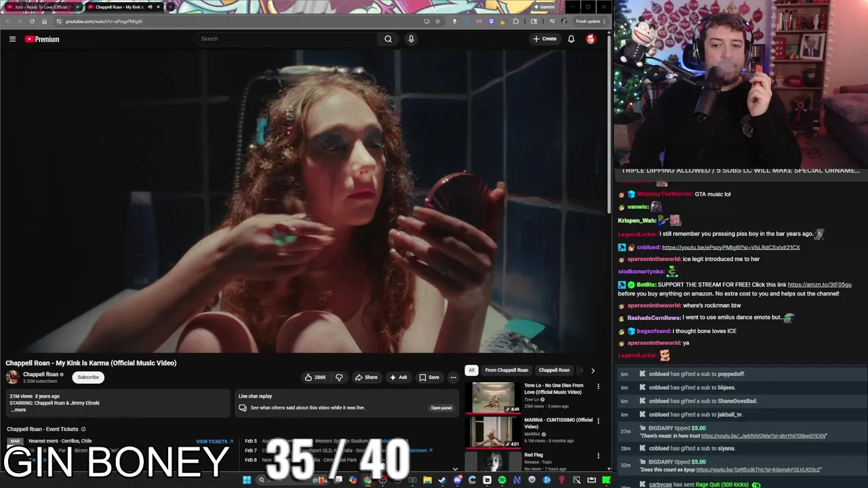Go back in the Chrome browser
Viewport: 868px width, 488px height.
7,21
